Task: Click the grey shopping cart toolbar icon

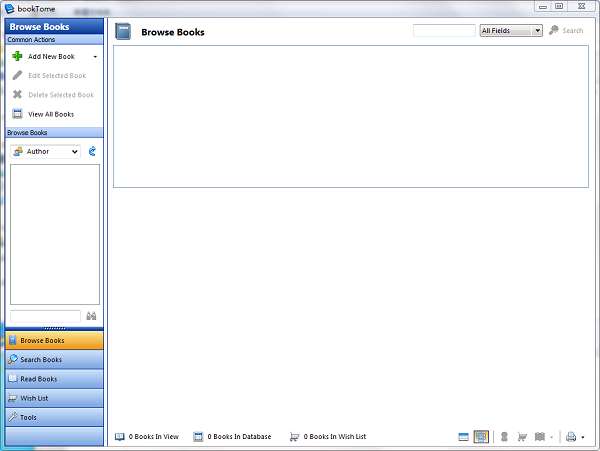Action: (x=522, y=436)
